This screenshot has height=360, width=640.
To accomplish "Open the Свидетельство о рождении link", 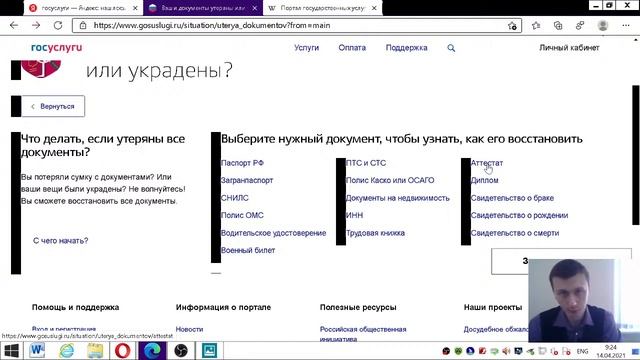I will (x=519, y=215).
